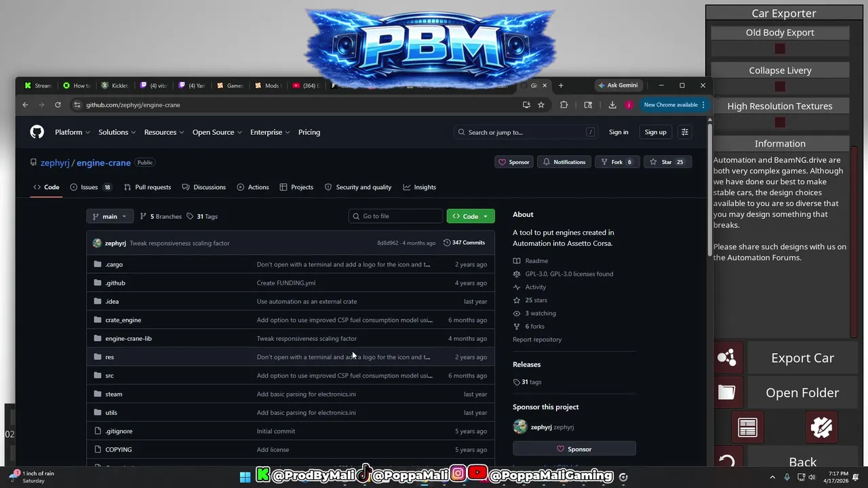
Task: Open the 5 Branches link
Action: tap(161, 216)
